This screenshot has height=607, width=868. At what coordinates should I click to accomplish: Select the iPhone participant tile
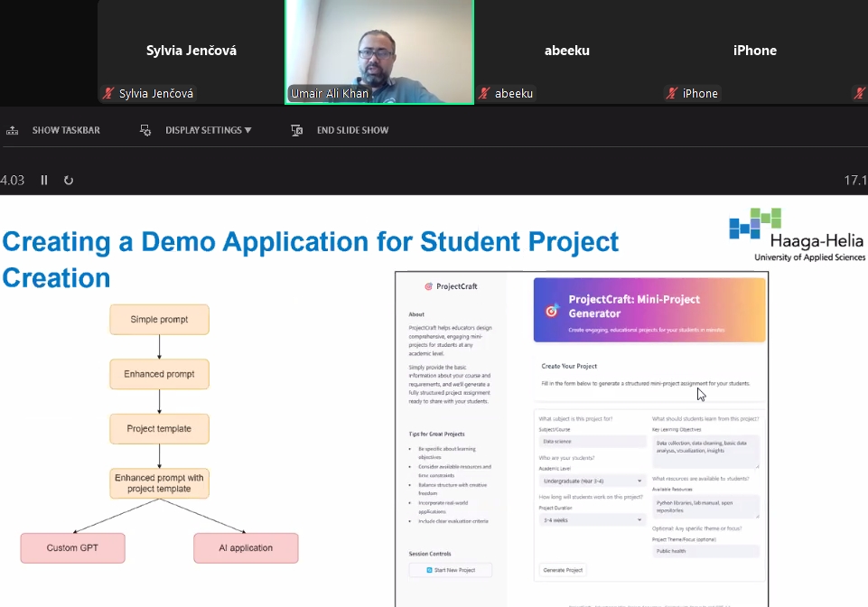tap(754, 52)
